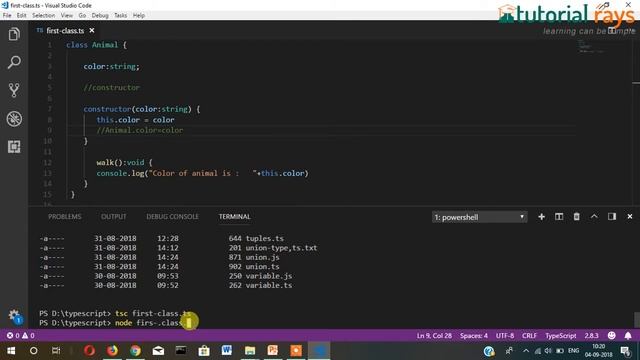
Task: Open the Manage gear icon
Action: [14, 316]
